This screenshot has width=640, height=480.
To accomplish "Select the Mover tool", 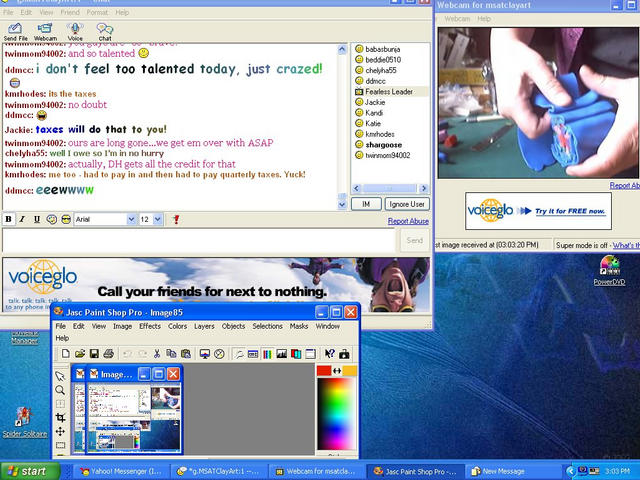I will point(60,431).
